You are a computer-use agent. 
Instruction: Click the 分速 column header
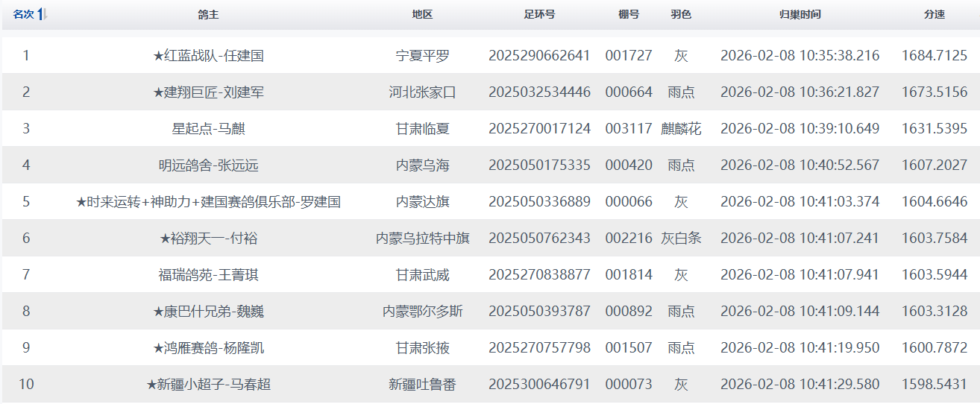pos(934,15)
